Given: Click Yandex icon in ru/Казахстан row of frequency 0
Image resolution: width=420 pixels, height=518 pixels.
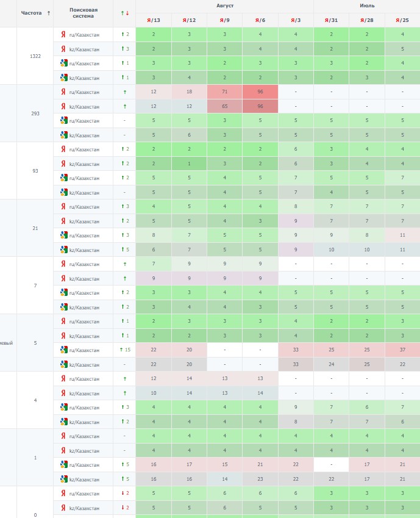Looking at the screenshot, I should pyautogui.click(x=63, y=493).
